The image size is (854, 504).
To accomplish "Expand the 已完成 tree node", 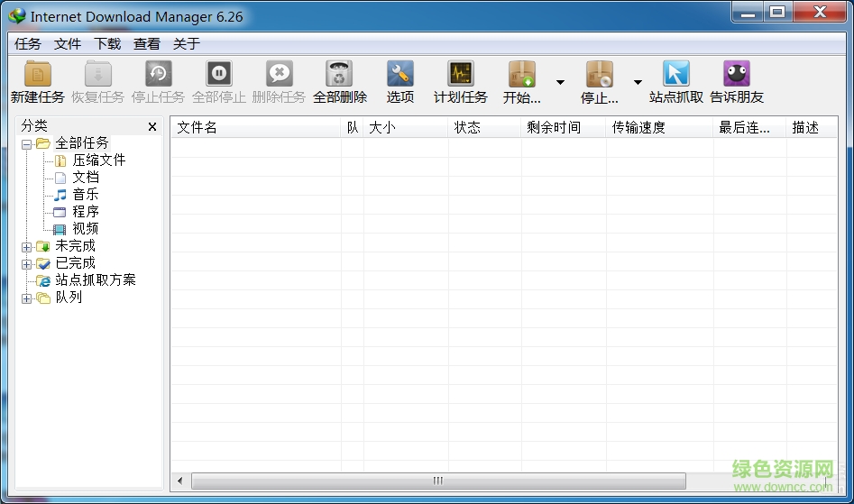I will pos(26,264).
